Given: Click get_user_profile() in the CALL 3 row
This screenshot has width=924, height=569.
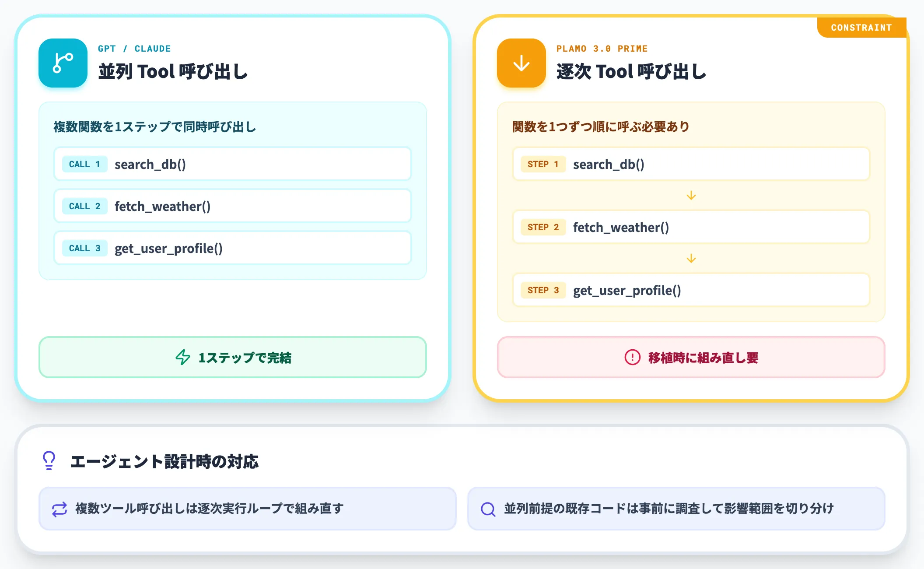Looking at the screenshot, I should coord(169,249).
